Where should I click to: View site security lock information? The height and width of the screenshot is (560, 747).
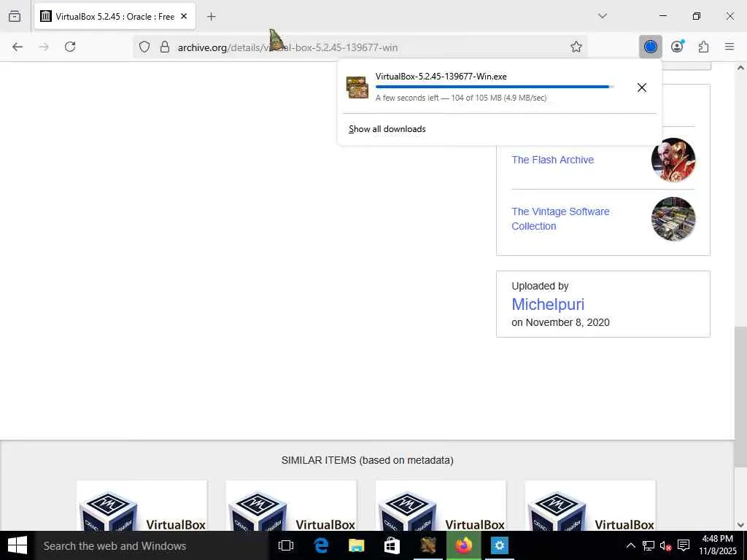[x=165, y=47]
